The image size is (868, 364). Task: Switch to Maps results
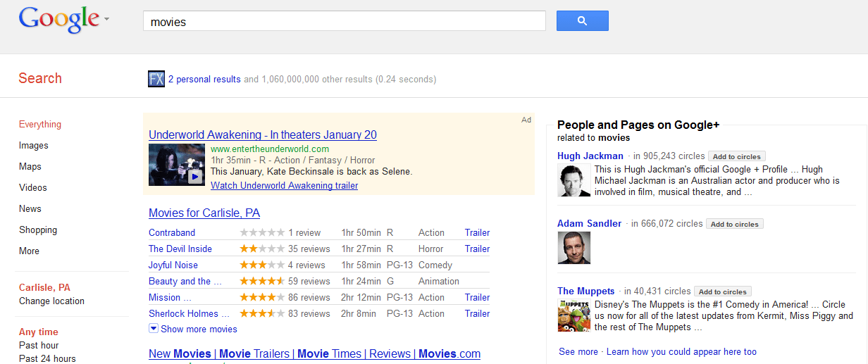pyautogui.click(x=30, y=167)
